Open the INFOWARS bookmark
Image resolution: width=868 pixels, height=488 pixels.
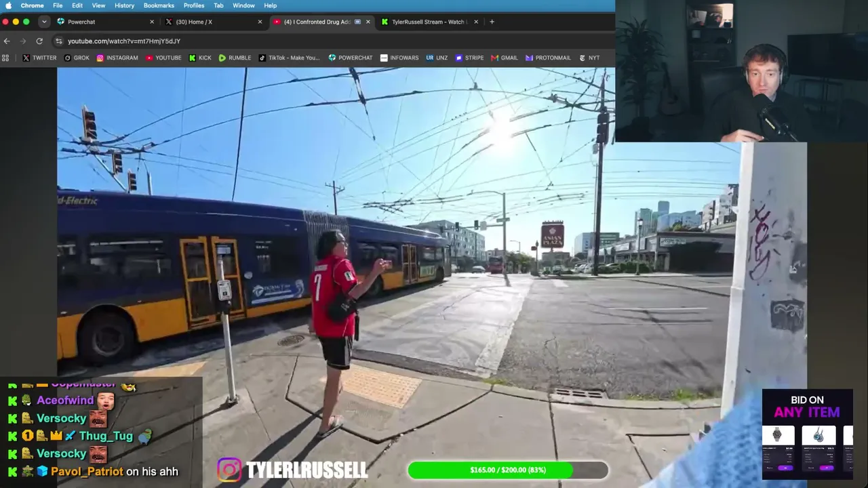pyautogui.click(x=399, y=58)
